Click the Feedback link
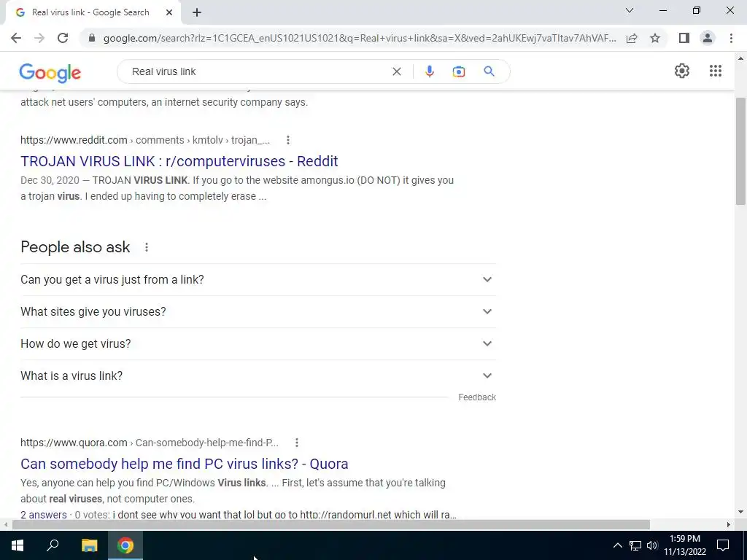 click(x=477, y=397)
